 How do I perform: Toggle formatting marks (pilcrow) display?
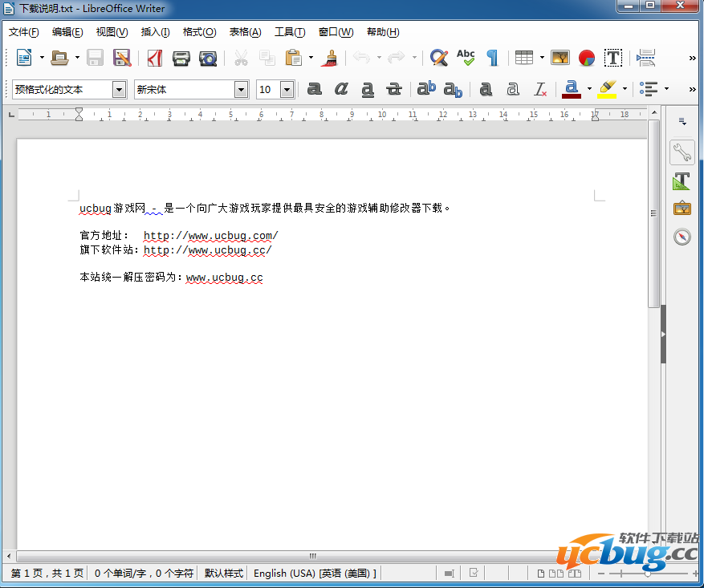[x=492, y=58]
